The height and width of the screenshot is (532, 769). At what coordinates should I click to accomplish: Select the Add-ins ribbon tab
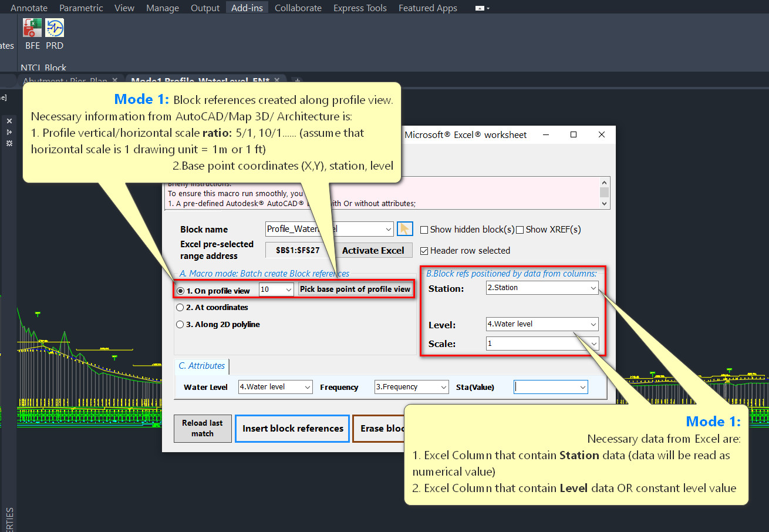(247, 8)
